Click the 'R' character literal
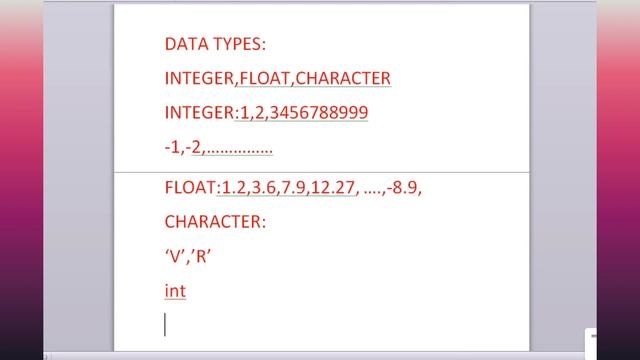This screenshot has width=640, height=360. (201, 257)
